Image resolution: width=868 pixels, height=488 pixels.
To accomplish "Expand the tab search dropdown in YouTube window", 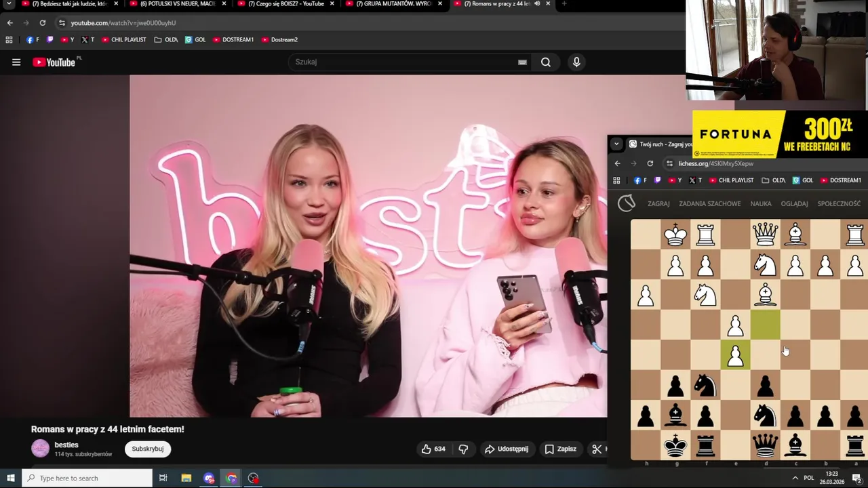I will [x=9, y=4].
